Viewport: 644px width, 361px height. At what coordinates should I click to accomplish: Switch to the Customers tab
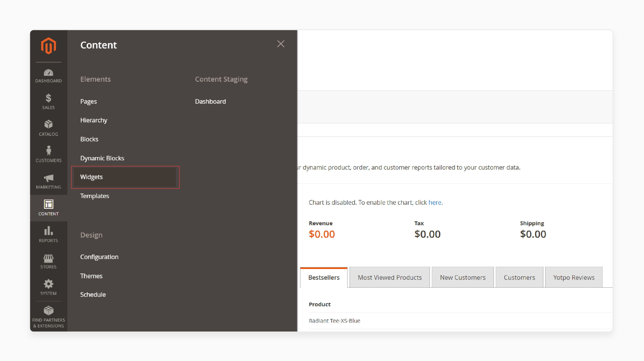pos(520,277)
